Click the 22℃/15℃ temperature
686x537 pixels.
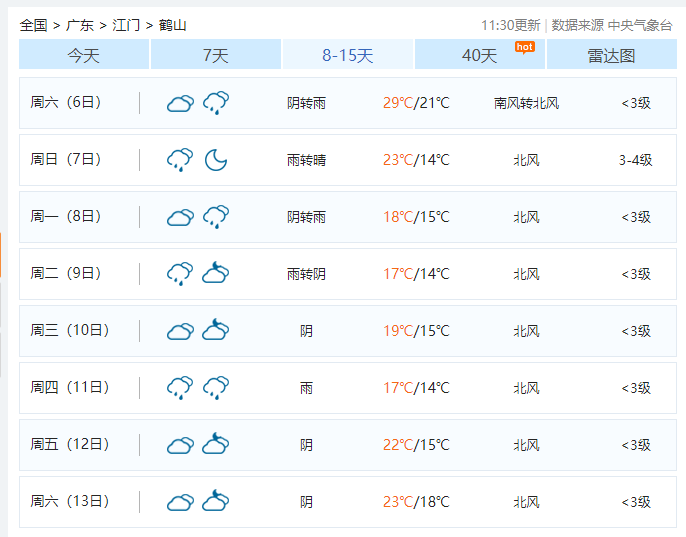pyautogui.click(x=416, y=445)
